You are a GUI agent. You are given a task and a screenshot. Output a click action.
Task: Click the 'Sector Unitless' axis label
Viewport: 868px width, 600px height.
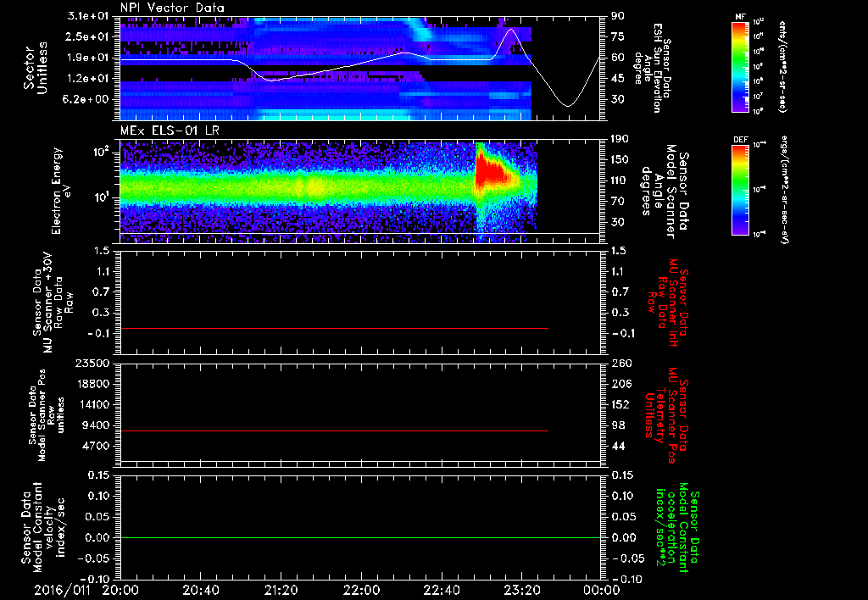[x=36, y=68]
